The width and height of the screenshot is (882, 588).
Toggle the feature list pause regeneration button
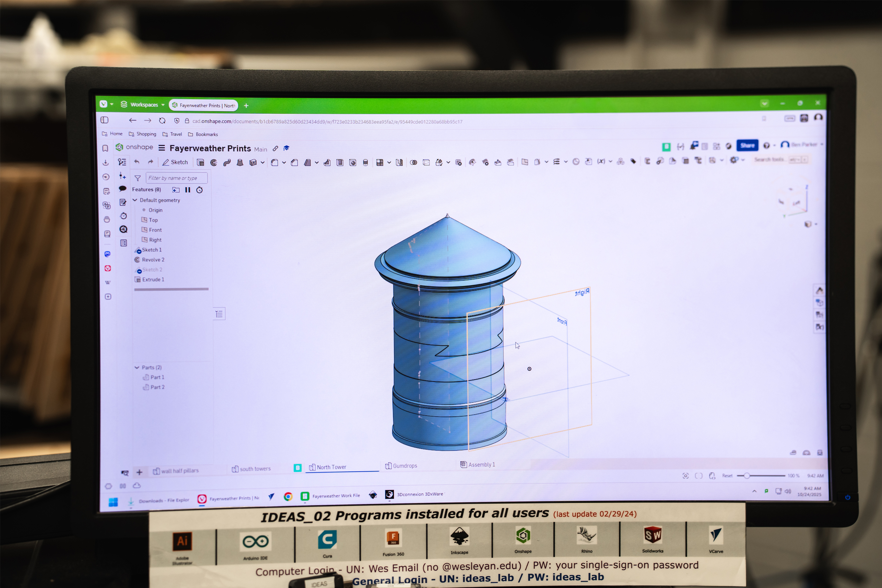point(188,190)
